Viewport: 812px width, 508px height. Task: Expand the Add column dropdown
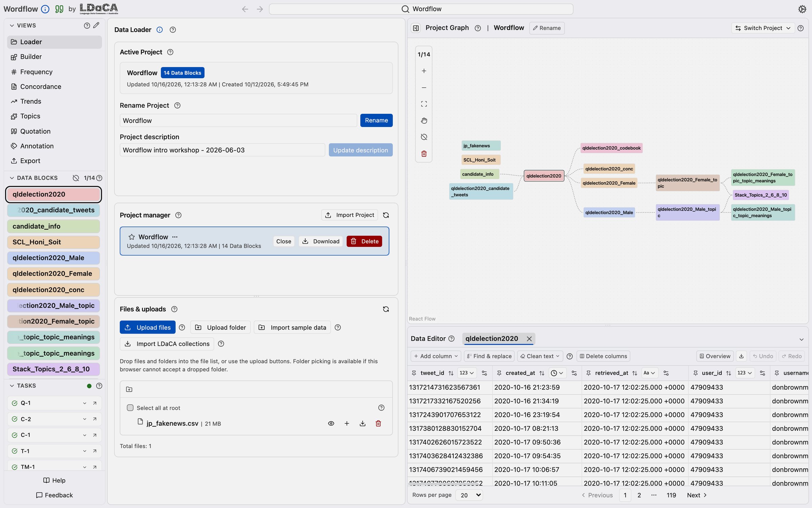pyautogui.click(x=435, y=356)
